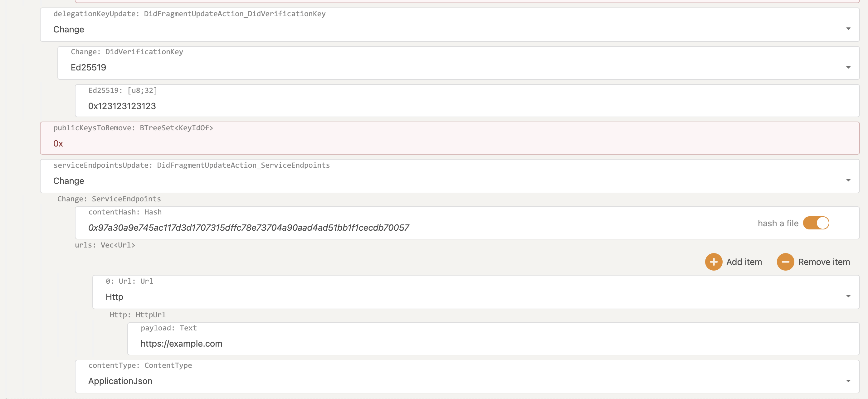Click the delegationKeyUpdate dropdown arrow
868x399 pixels.
click(848, 29)
